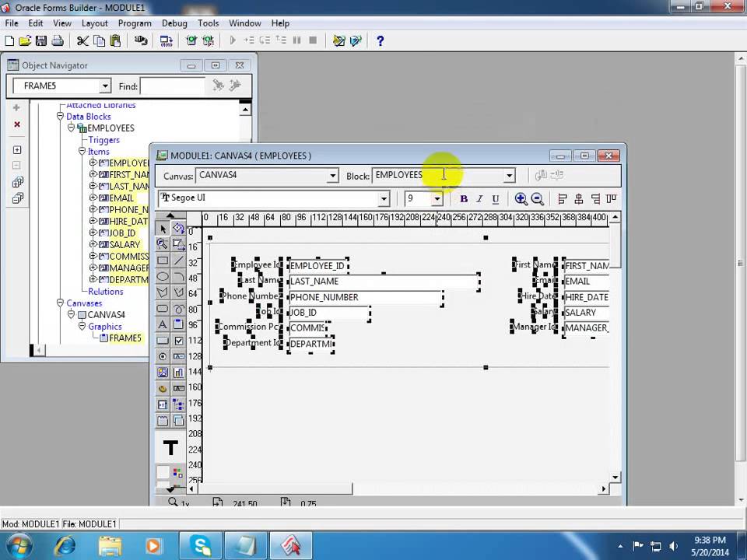Open Help via the question mark icon
This screenshot has width=747, height=560.
(x=380, y=41)
